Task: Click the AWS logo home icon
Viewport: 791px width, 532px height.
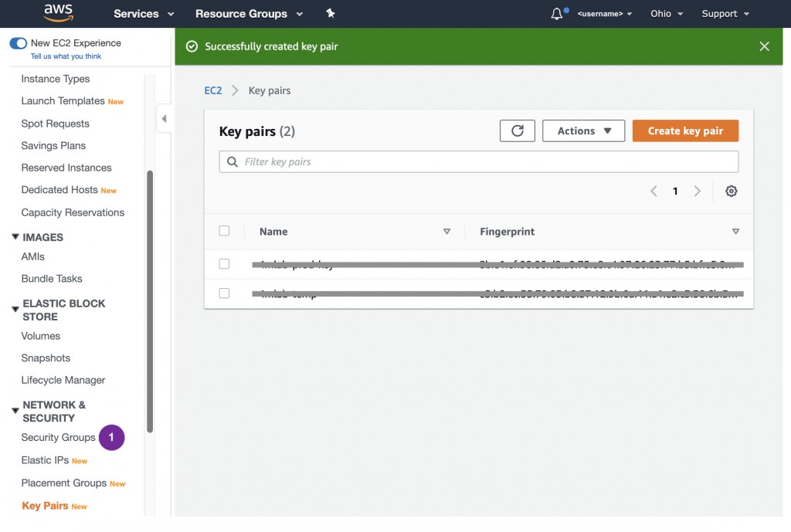Action: coord(58,13)
